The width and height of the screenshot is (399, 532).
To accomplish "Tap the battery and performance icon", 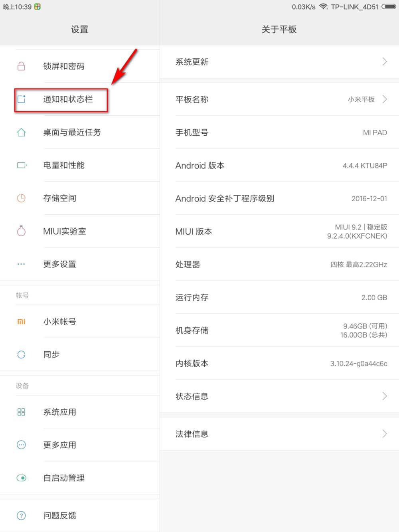I will click(x=22, y=165).
